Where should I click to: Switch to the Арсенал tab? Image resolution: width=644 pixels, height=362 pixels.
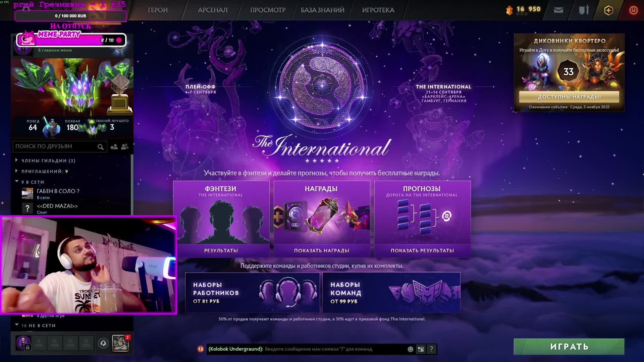click(x=212, y=10)
